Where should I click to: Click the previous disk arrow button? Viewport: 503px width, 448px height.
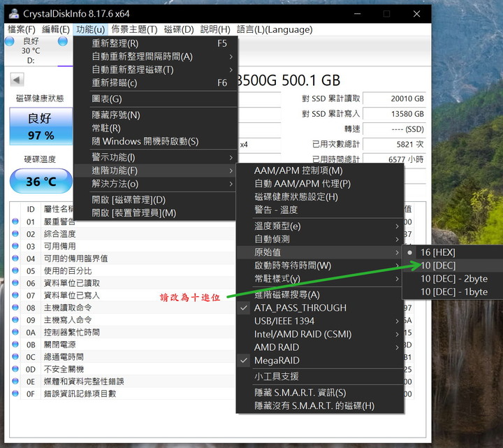coord(17,80)
